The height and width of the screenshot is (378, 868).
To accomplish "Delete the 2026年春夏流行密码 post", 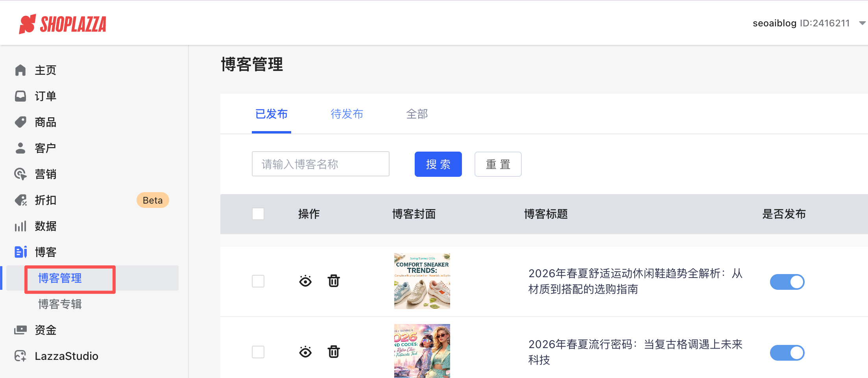I will click(334, 352).
